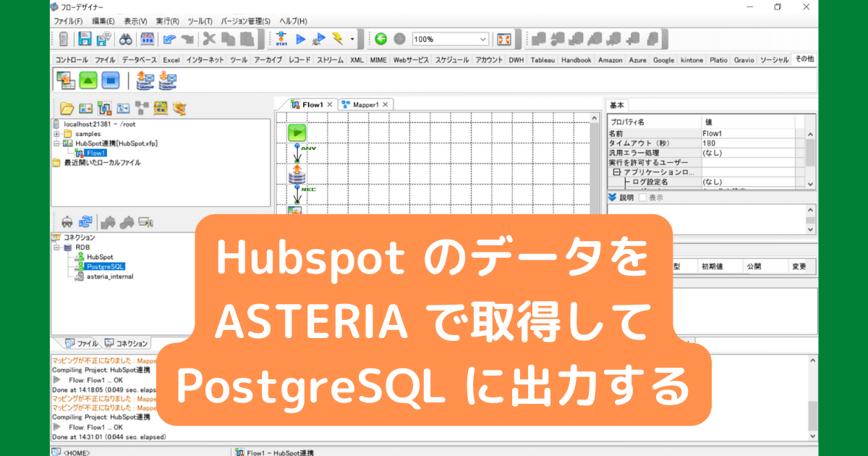868x456 pixels.
Task: Expand the samples folder node
Action: pos(56,134)
